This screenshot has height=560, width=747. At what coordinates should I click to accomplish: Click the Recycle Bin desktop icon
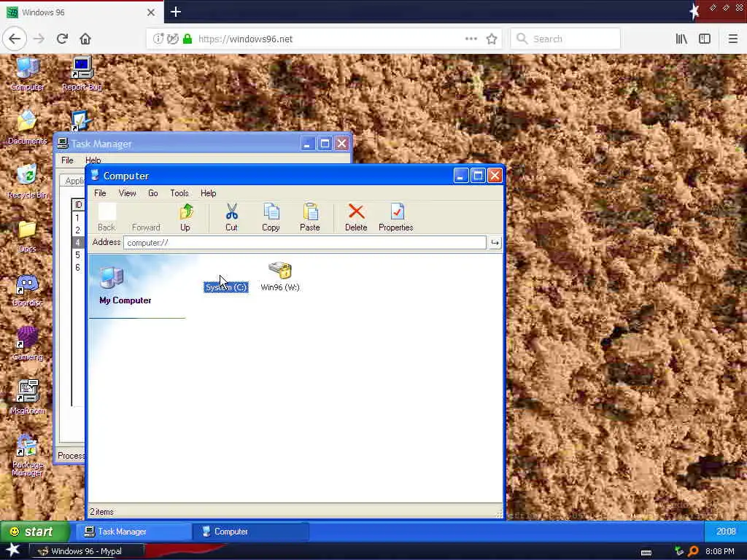27,182
